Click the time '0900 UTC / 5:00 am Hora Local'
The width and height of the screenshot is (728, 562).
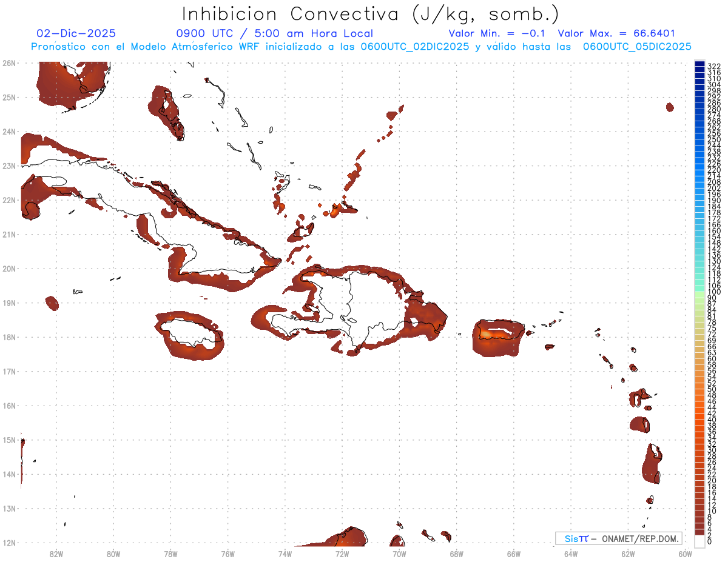pyautogui.click(x=274, y=33)
